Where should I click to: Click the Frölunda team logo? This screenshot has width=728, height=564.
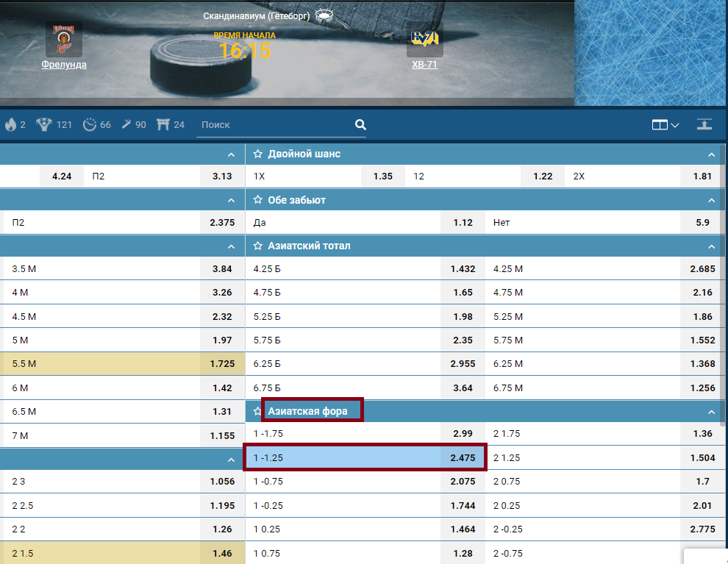click(x=64, y=40)
